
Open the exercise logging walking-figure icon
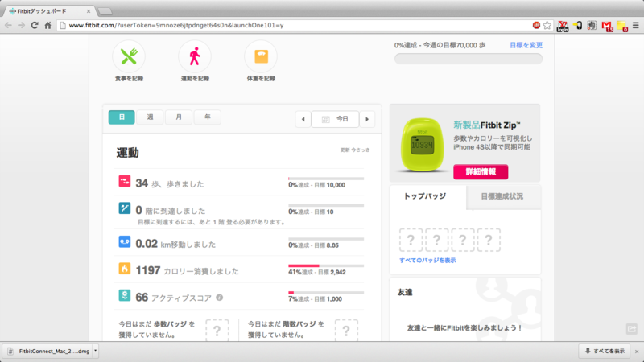[195, 56]
